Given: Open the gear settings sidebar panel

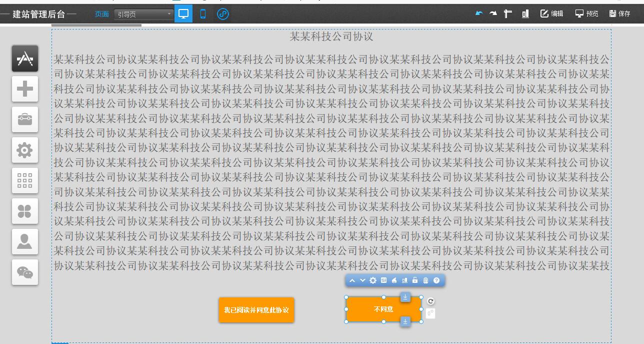Looking at the screenshot, I should click(x=25, y=150).
